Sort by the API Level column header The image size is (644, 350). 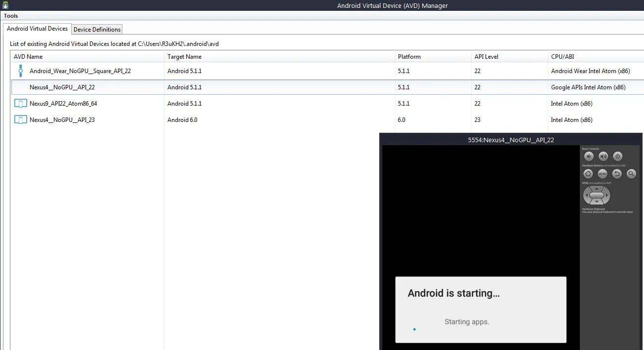[509, 57]
